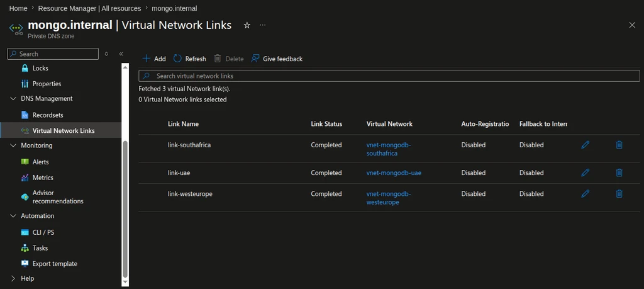Go to Home in the breadcrumb

pyautogui.click(x=18, y=8)
